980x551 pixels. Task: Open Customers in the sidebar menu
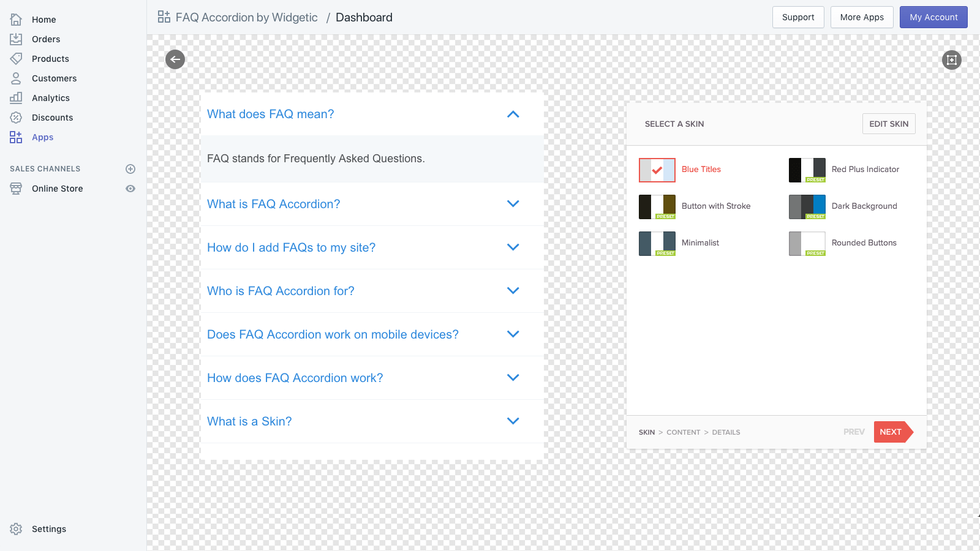55,78
